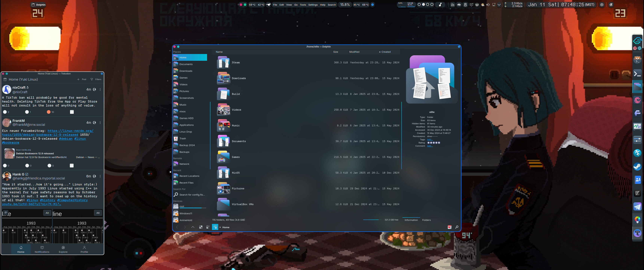The height and width of the screenshot is (270, 644).
Task: Click the Dolphin search magnifier icon
Action: pyautogui.click(x=457, y=227)
